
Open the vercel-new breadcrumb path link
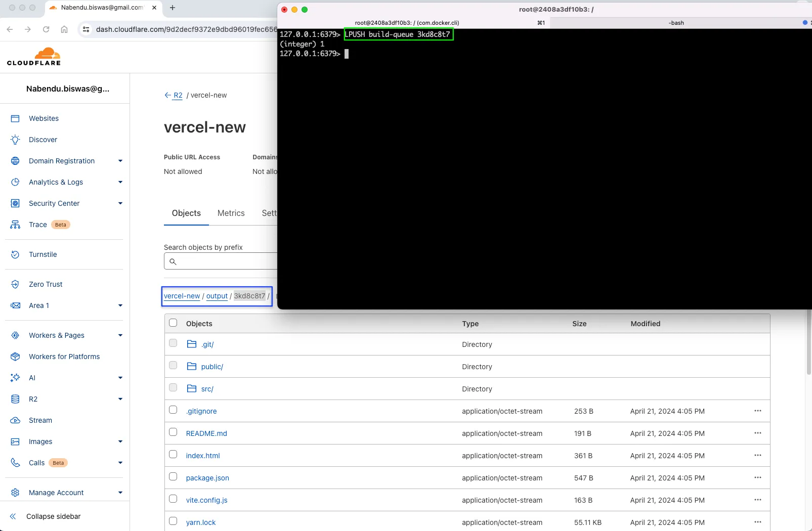(182, 296)
